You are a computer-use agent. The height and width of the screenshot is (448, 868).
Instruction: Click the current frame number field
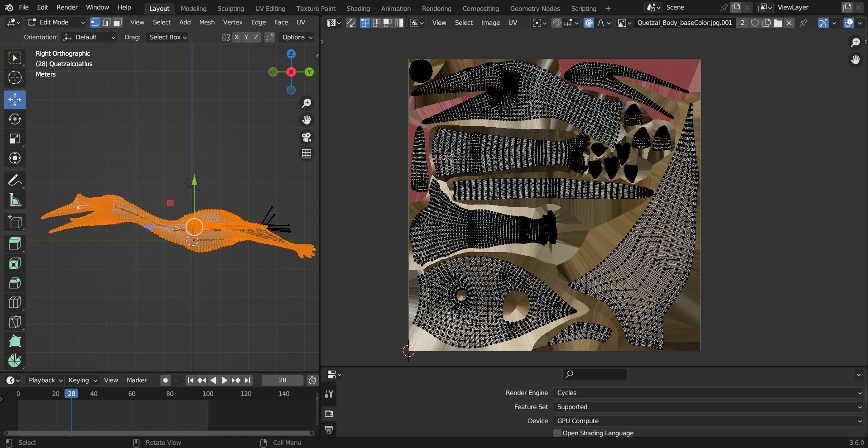pyautogui.click(x=282, y=380)
